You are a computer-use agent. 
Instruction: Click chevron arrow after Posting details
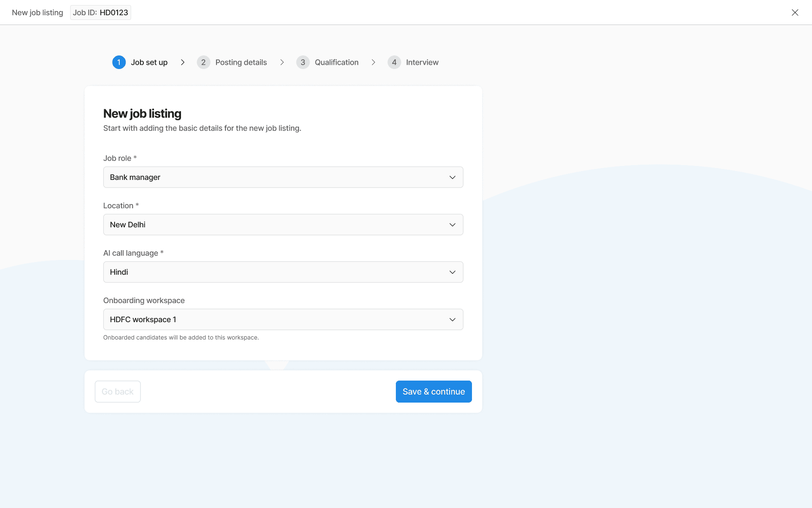point(282,62)
